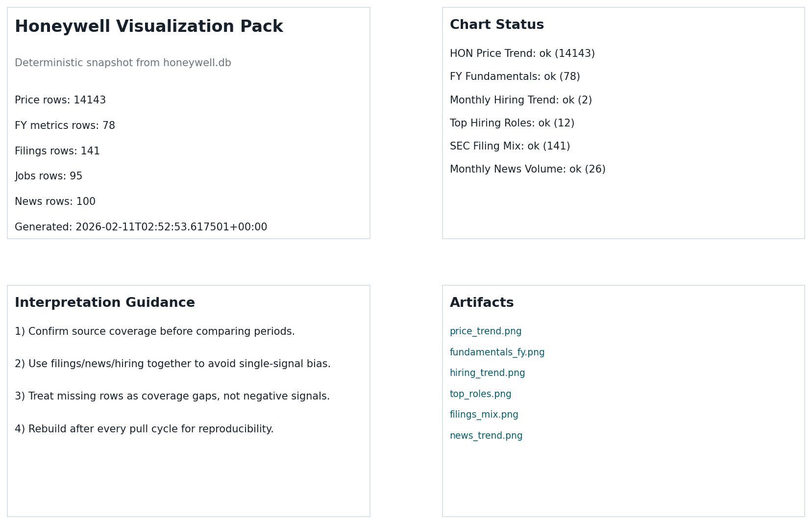Click the Price rows count text

pyautogui.click(x=60, y=100)
